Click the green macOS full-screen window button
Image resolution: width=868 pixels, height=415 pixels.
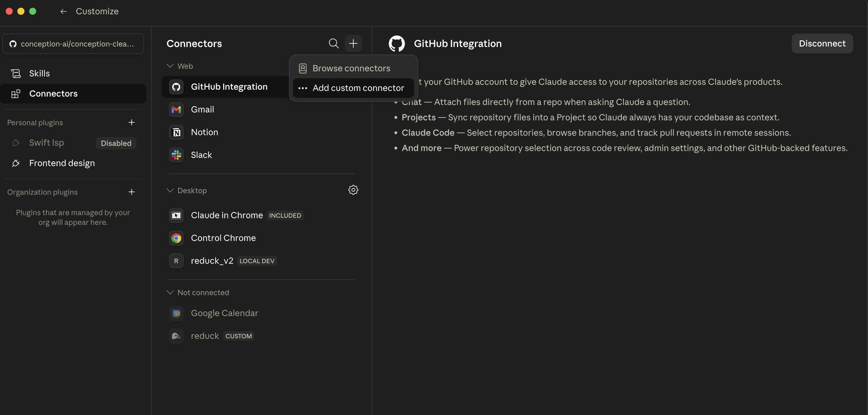(33, 11)
